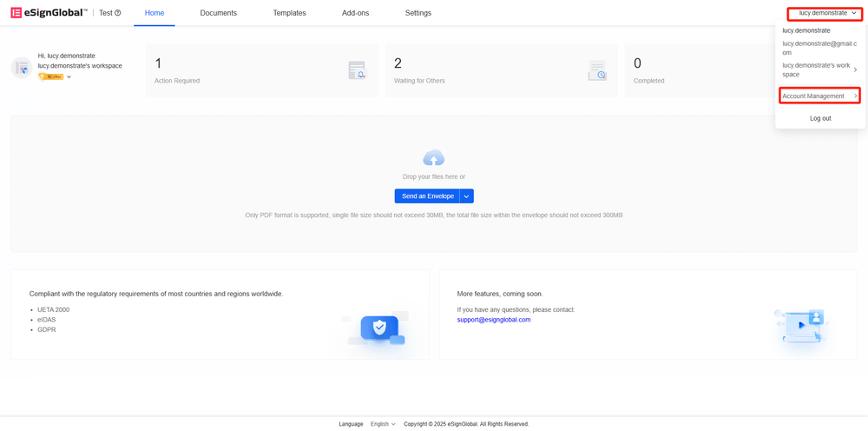Click the compliance shield illustration
Image resolution: width=868 pixels, height=431 pixels.
point(378,328)
